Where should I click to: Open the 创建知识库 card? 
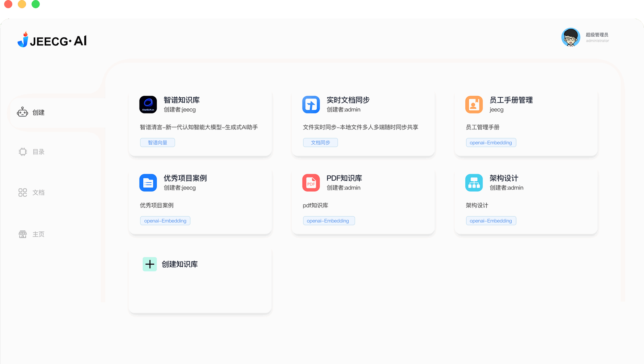tap(200, 281)
